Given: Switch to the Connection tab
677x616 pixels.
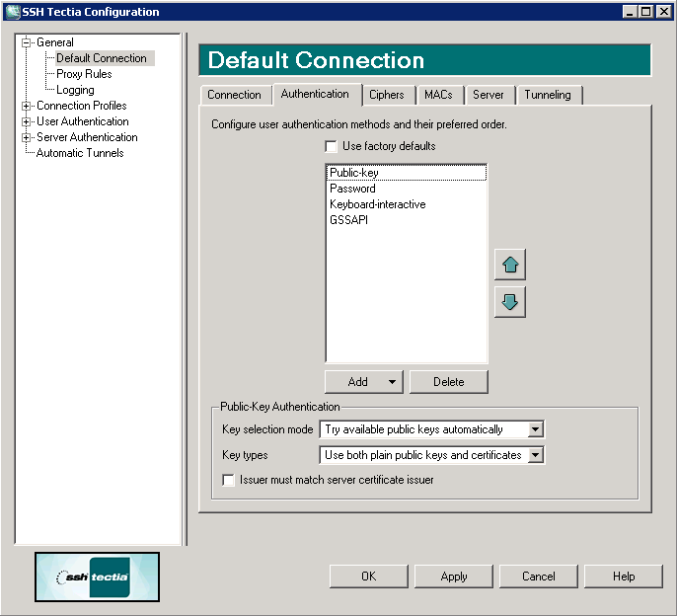Looking at the screenshot, I should pyautogui.click(x=235, y=95).
